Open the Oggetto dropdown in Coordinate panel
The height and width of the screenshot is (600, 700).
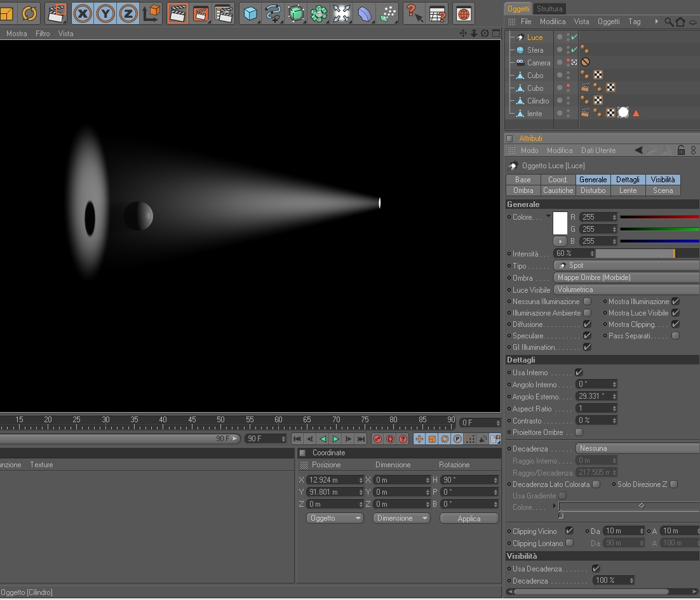(x=334, y=518)
